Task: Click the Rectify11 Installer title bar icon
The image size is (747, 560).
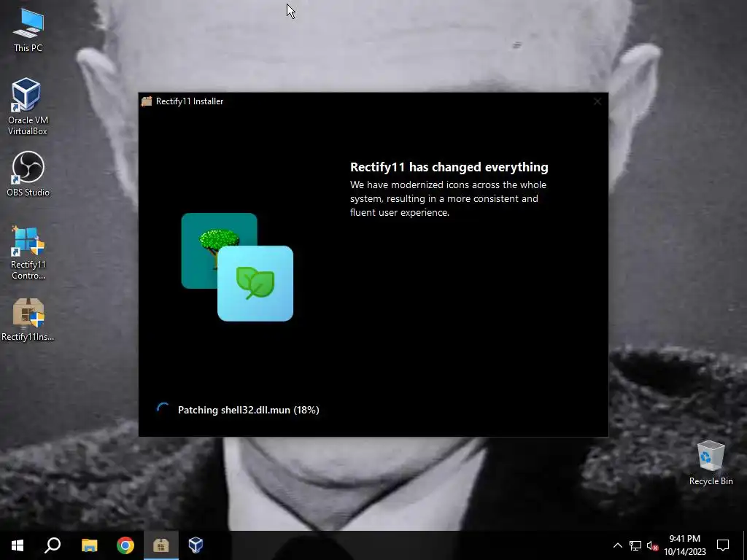Action: pos(147,101)
